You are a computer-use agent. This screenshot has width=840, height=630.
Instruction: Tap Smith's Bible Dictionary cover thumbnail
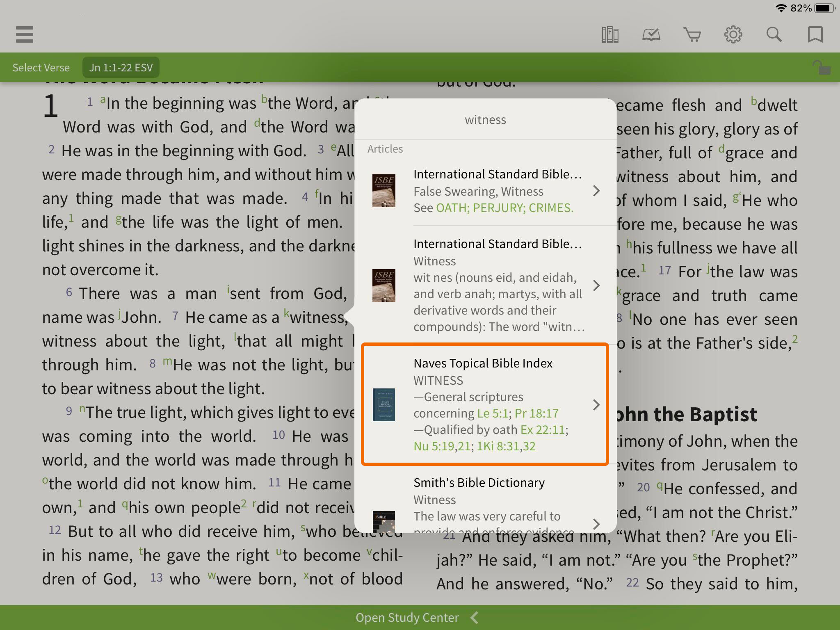click(x=383, y=522)
